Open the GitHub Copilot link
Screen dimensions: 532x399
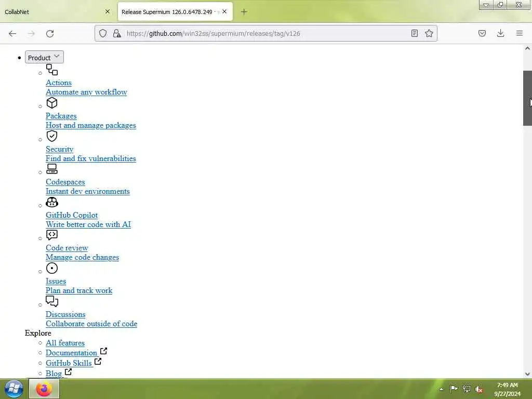click(72, 215)
